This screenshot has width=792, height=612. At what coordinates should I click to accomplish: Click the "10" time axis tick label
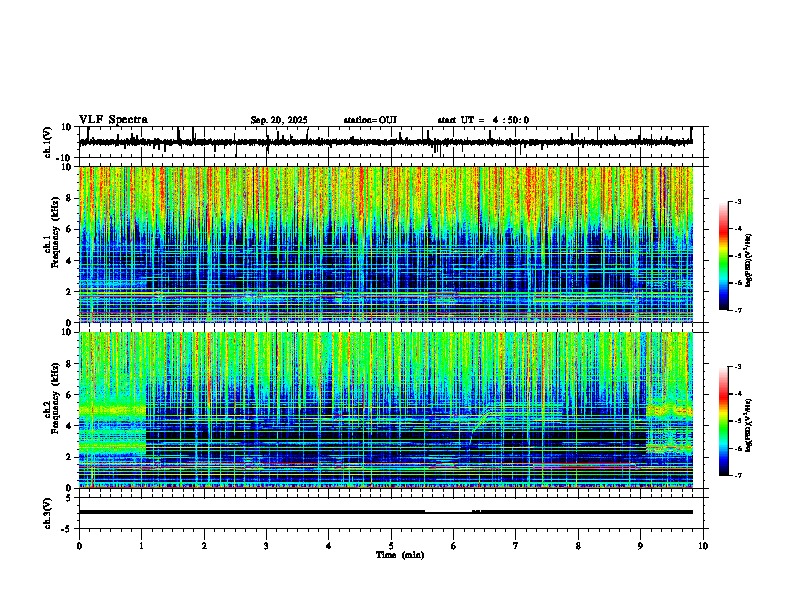coord(703,546)
